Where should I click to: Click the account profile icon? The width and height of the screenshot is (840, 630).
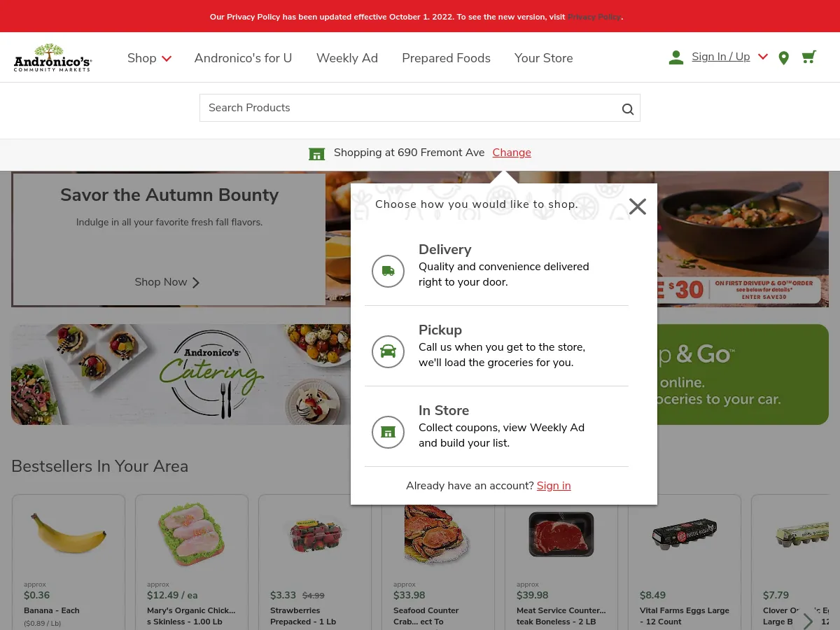(x=675, y=58)
